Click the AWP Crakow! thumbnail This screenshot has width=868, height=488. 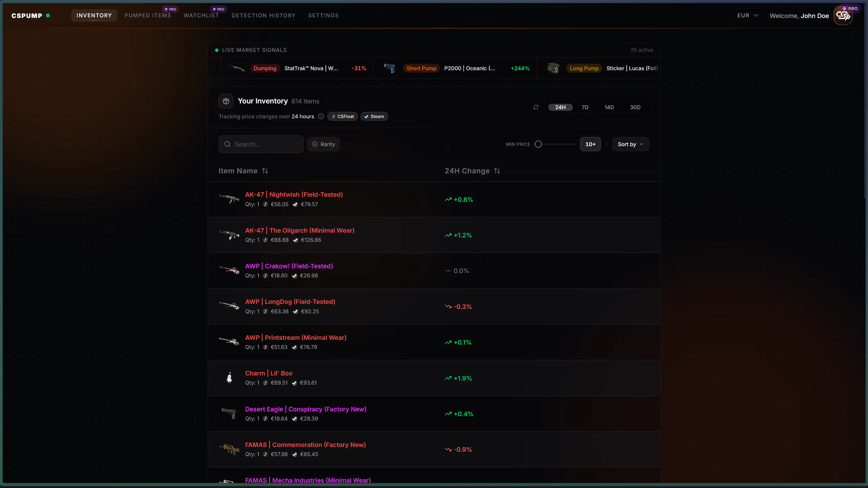[229, 270]
